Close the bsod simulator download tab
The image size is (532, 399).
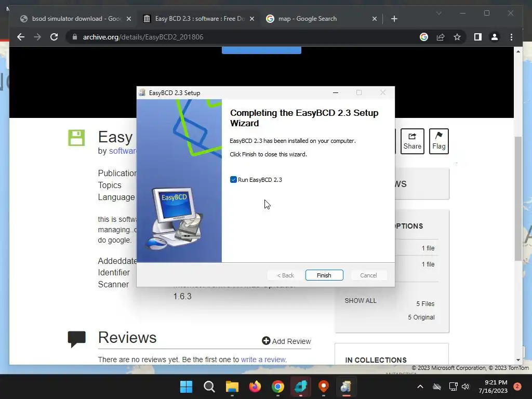click(129, 19)
